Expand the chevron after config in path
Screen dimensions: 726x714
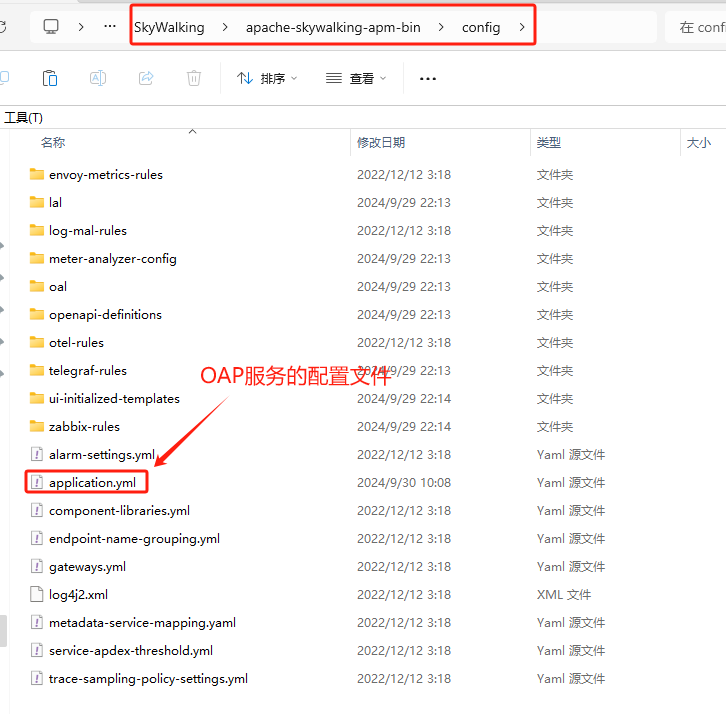(x=522, y=27)
